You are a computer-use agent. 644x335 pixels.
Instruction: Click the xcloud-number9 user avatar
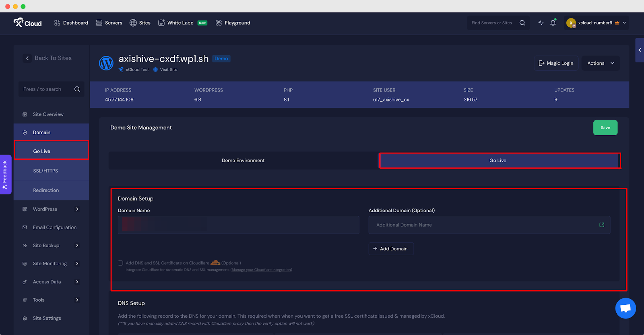(x=571, y=23)
